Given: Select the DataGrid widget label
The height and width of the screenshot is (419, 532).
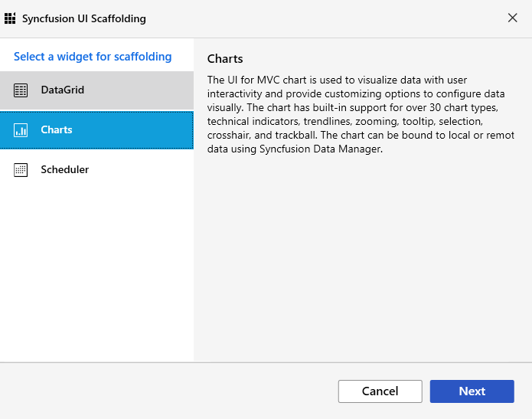Looking at the screenshot, I should [x=63, y=90].
